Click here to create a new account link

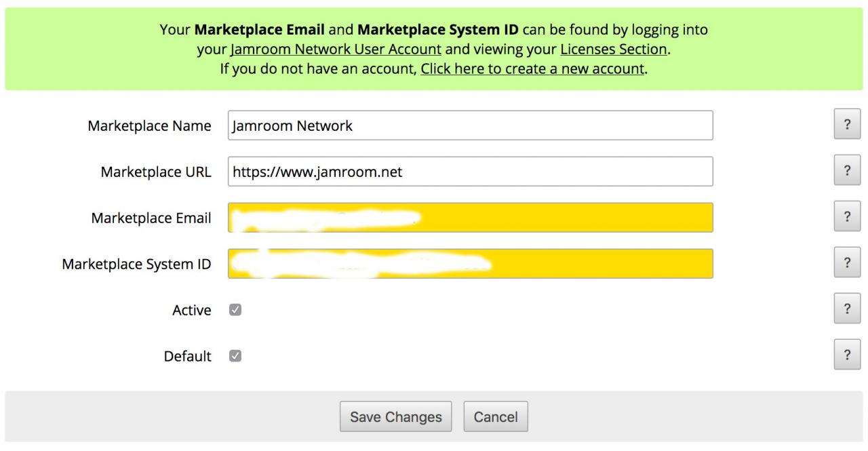[x=532, y=68]
